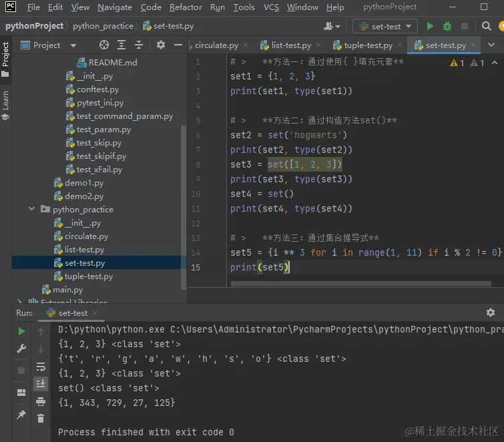Click line number 15 in editor gutter
The image size is (504, 442).
[196, 268]
